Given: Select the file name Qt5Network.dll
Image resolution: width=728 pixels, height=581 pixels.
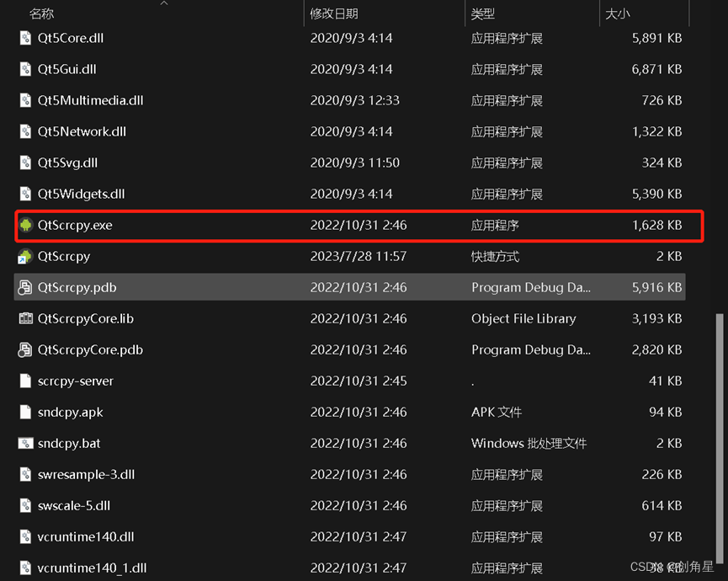Looking at the screenshot, I should coord(82,131).
